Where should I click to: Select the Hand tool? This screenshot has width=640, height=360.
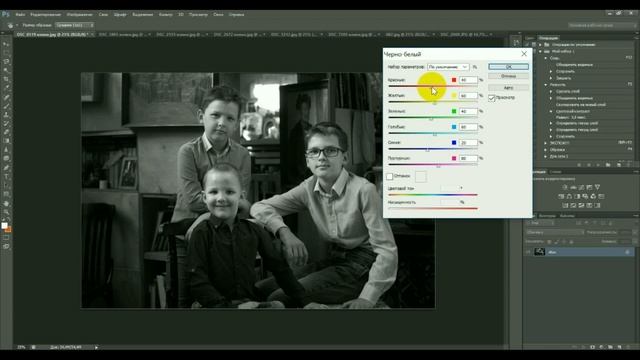pos(6,203)
